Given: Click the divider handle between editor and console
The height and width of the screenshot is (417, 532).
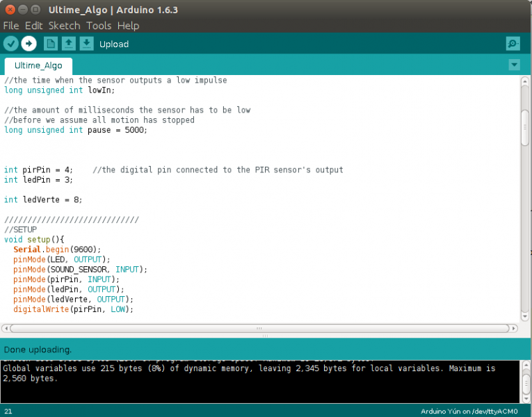Looking at the screenshot, I should point(264,336).
